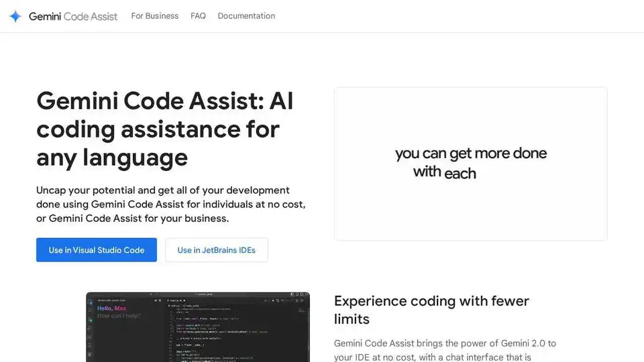Click the 'Experience coding with fewer limits' heading
Viewport: 644px width, 362px height.
click(431, 310)
